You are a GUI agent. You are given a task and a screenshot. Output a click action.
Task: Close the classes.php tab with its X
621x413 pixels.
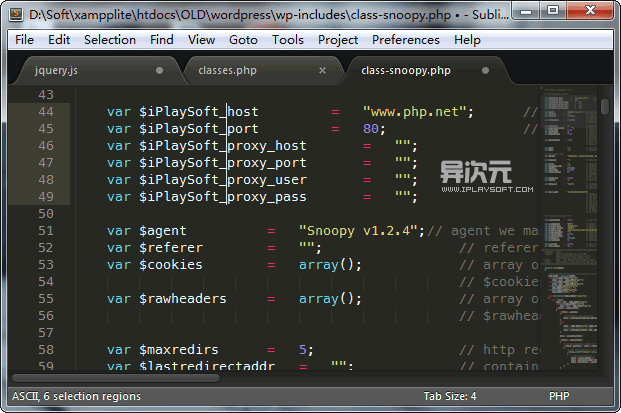tap(322, 71)
